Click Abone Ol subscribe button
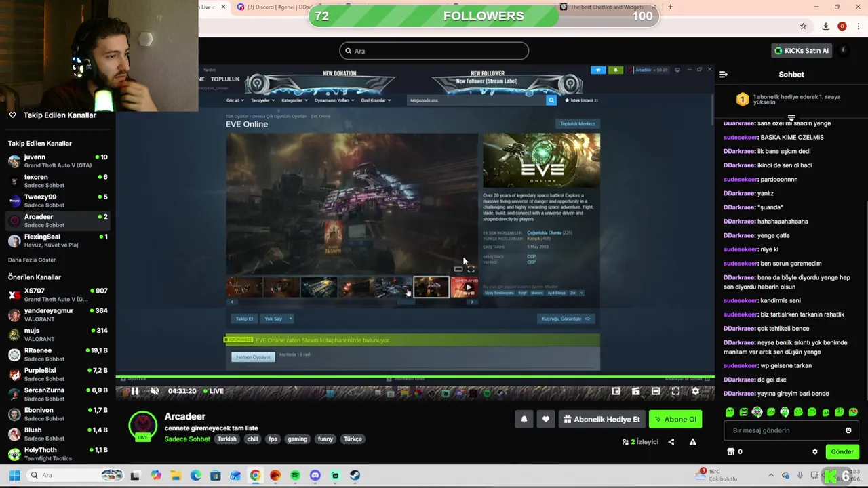Image resolution: width=868 pixels, height=488 pixels. tap(675, 419)
